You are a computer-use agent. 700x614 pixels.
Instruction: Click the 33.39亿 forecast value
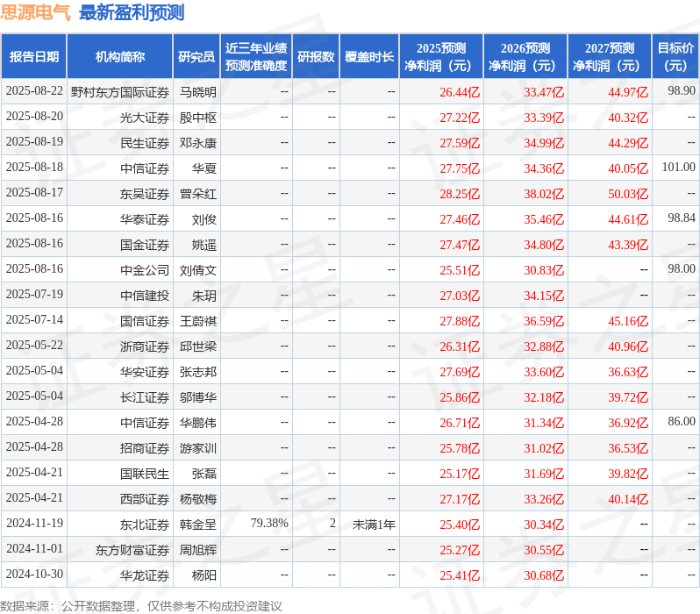pyautogui.click(x=544, y=118)
